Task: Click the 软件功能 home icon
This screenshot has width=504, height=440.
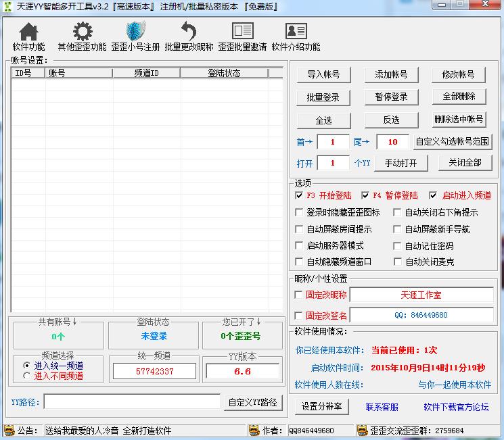Action: pyautogui.click(x=28, y=31)
